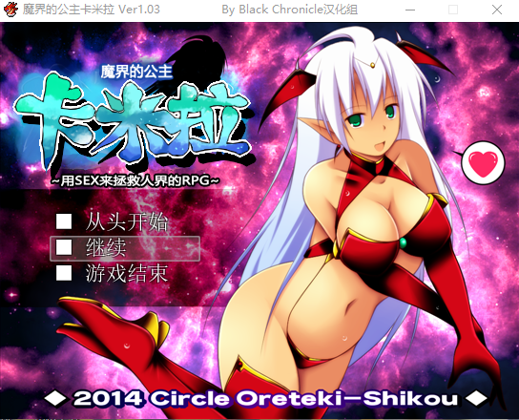The height and width of the screenshot is (420, 519).
Task: Click the white square beside 游戏结束
Action: 64,273
